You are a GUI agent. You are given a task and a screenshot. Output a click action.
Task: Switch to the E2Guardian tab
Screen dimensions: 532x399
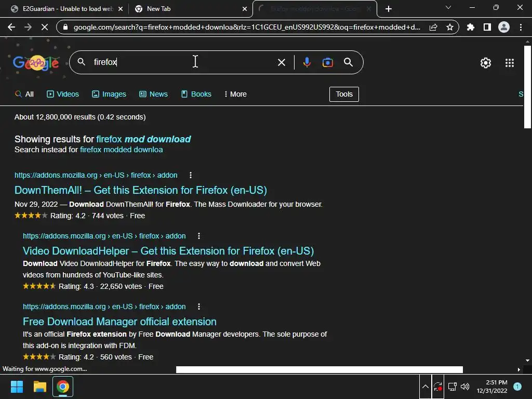tap(67, 9)
